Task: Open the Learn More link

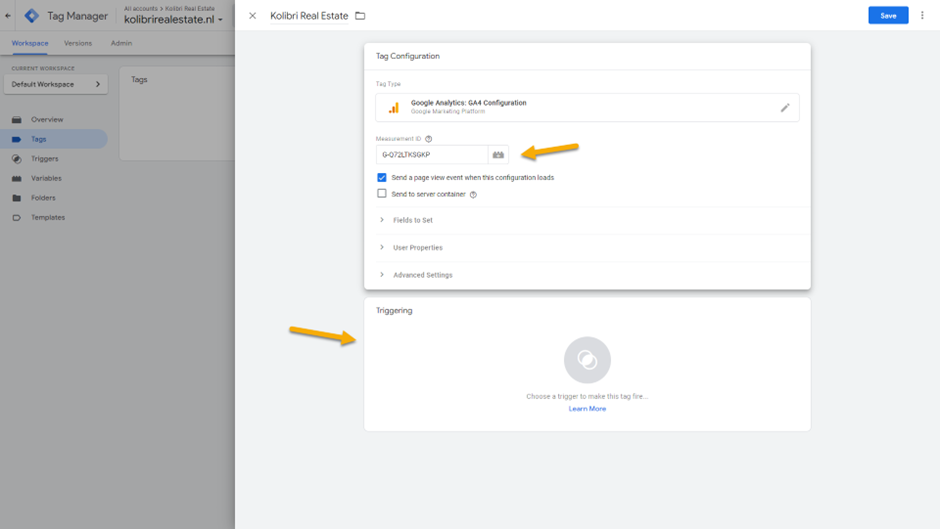Action: click(587, 409)
